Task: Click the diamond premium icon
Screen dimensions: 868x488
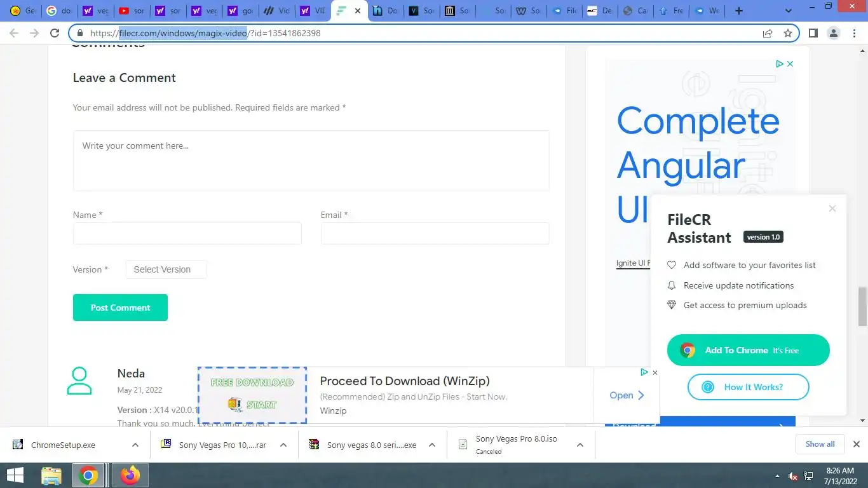Action: pos(672,305)
